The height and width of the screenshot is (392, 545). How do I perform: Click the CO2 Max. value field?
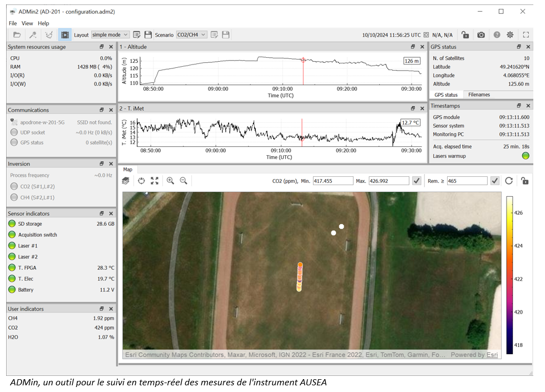pyautogui.click(x=389, y=181)
